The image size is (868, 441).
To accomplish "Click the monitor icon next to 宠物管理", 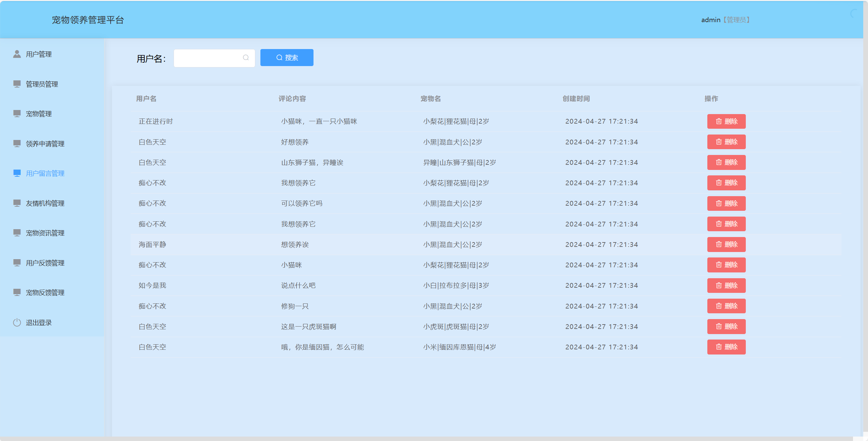I will click(17, 113).
